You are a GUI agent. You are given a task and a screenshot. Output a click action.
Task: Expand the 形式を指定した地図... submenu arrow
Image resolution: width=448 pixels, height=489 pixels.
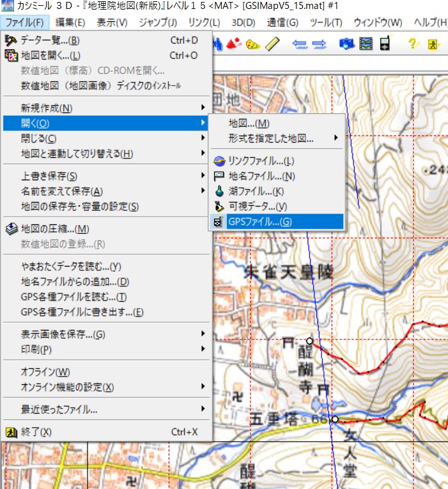(x=336, y=138)
